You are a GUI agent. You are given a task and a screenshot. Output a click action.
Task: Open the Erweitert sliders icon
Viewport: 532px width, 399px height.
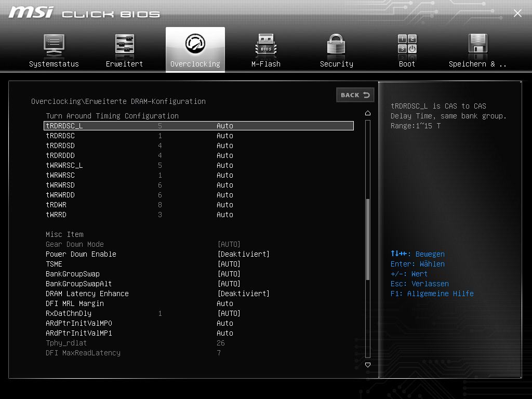(125, 44)
